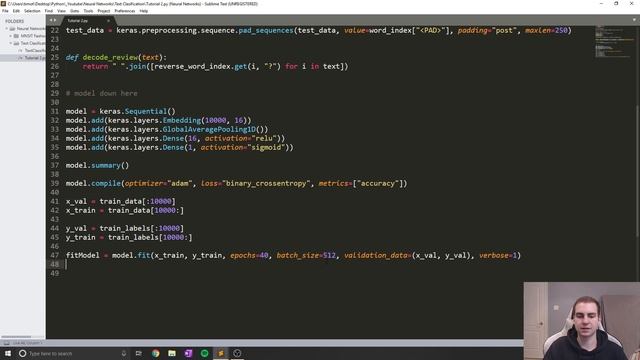Open the Goto menu
Image resolution: width=640 pixels, height=360 pixels.
coord(75,11)
